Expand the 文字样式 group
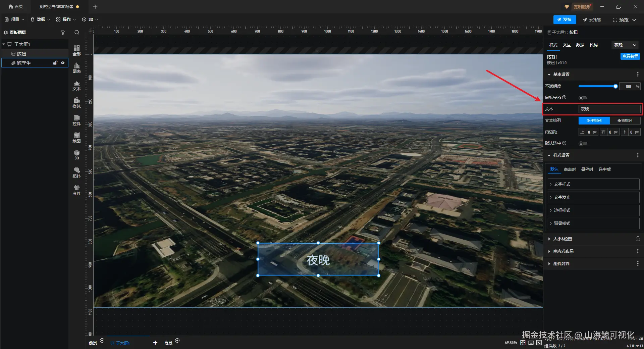 [x=593, y=184]
